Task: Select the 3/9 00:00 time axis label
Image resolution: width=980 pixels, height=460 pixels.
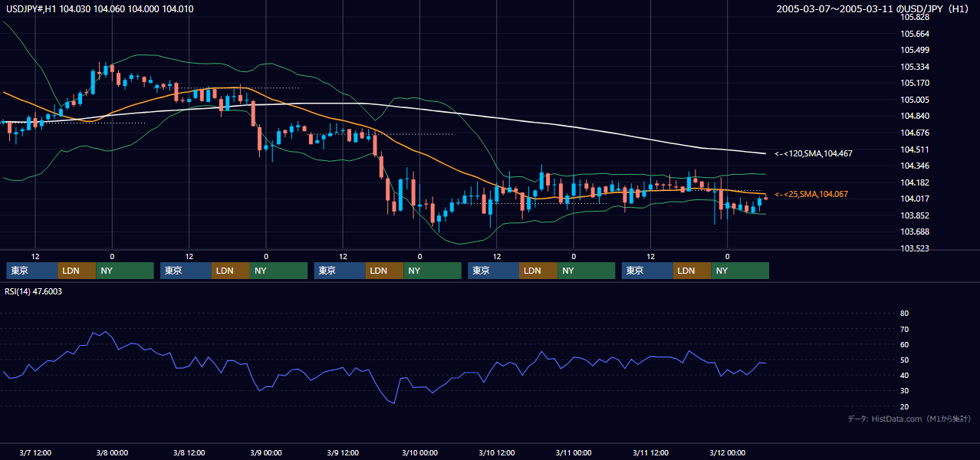Action: 265,452
